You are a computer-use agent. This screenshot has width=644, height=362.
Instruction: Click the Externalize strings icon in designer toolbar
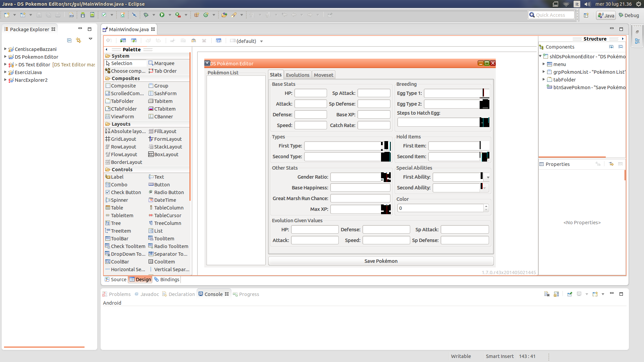tap(219, 41)
